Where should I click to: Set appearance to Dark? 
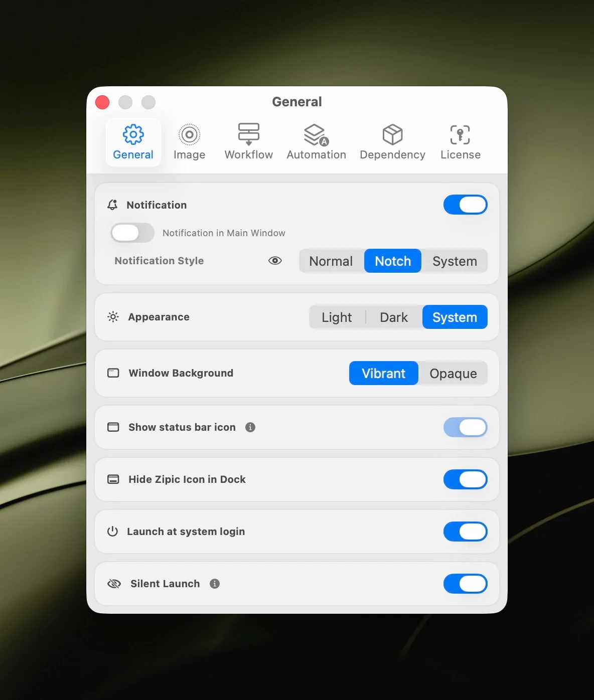pos(394,317)
